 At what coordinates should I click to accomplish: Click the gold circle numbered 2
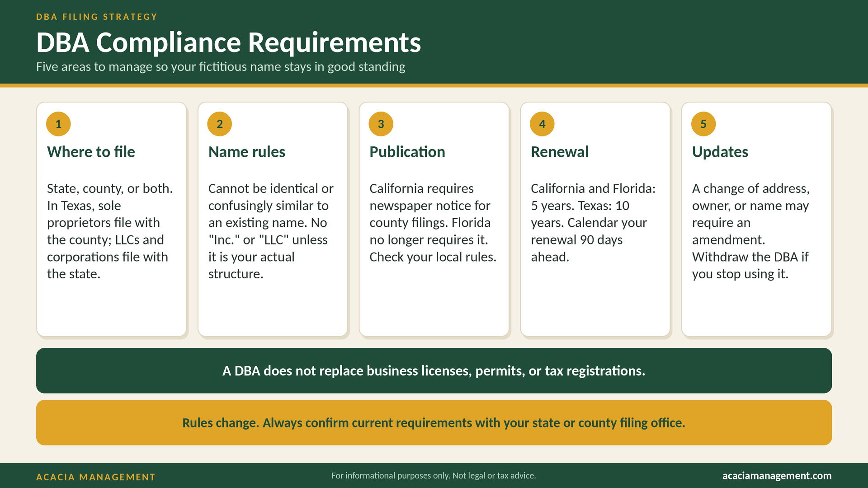click(220, 124)
